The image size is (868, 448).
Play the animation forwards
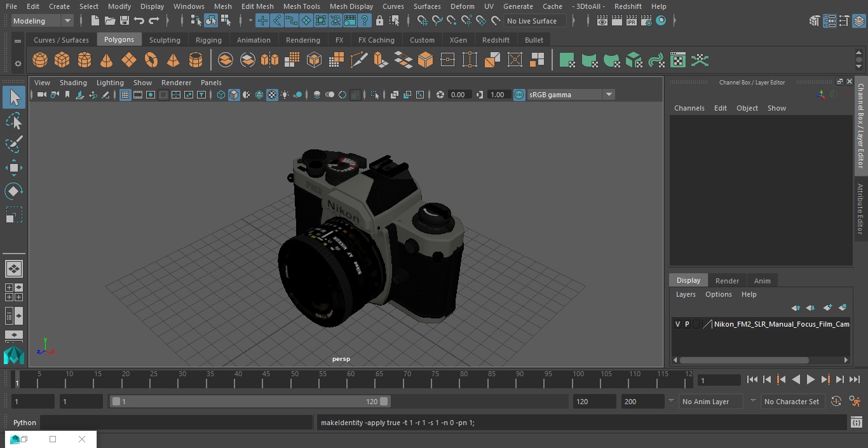(x=811, y=379)
